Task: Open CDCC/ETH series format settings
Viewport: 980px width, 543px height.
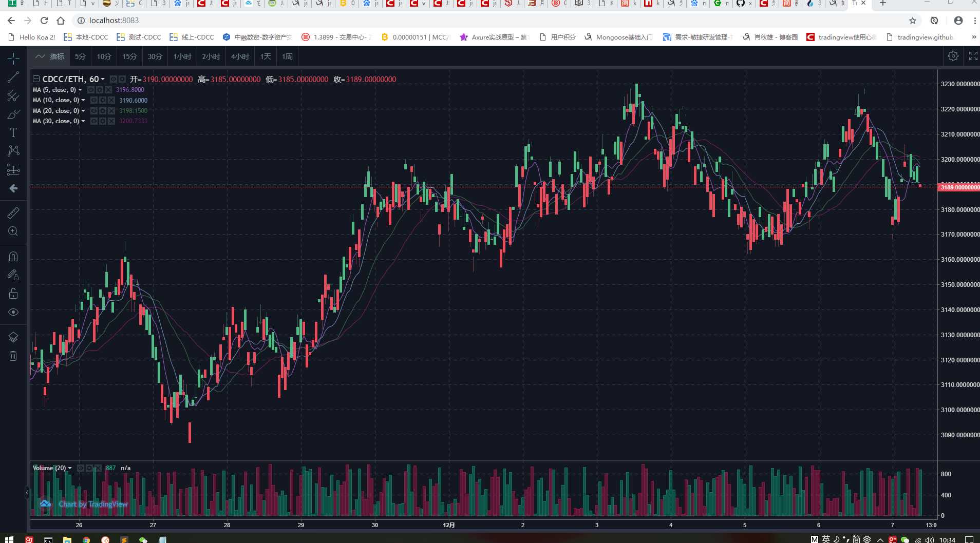Action: click(x=122, y=80)
